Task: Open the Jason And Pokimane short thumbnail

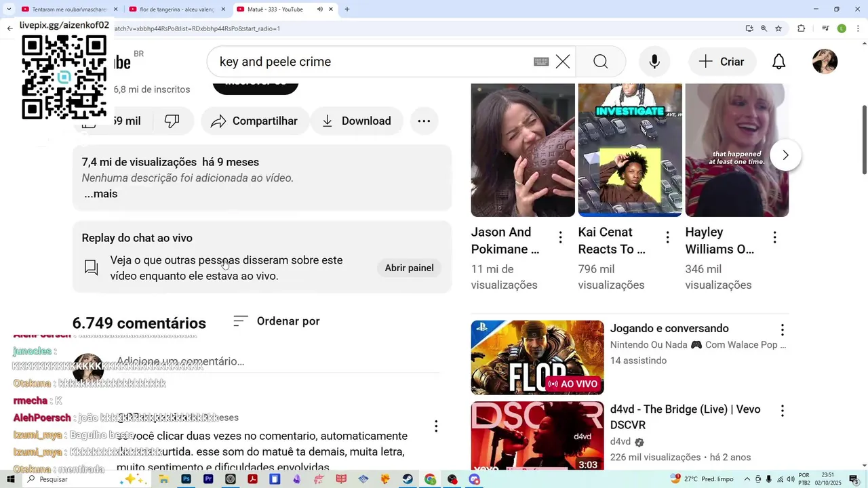Action: (523, 150)
